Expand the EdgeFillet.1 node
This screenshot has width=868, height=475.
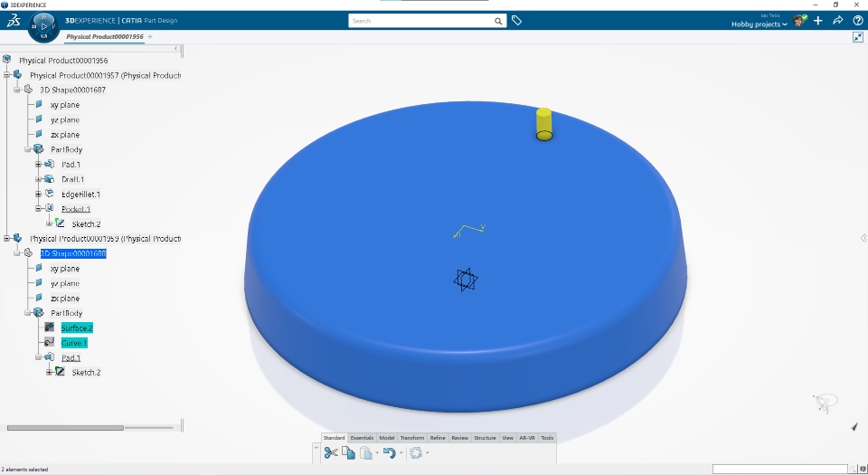(x=38, y=194)
